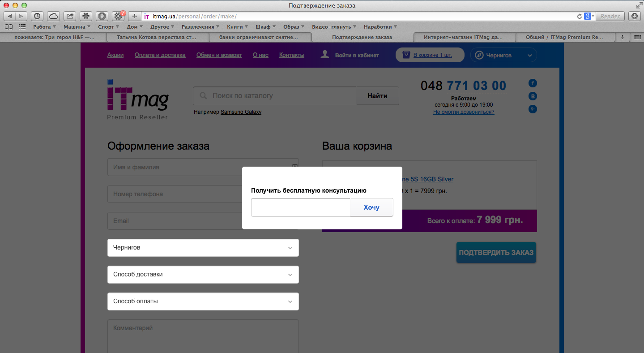Click the asterisk extension icon

(x=86, y=16)
